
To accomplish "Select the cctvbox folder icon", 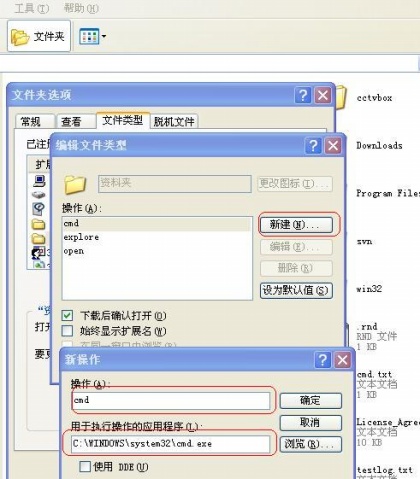I will pos(341,98).
